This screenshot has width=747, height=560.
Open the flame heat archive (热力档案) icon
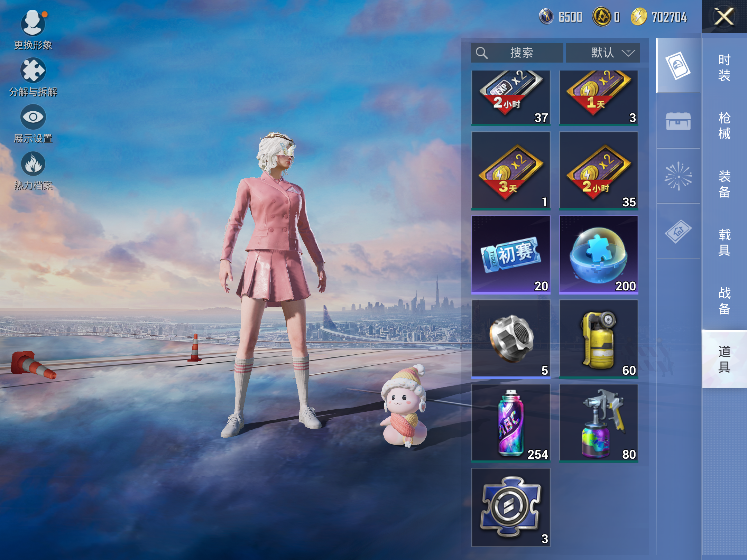(x=33, y=164)
